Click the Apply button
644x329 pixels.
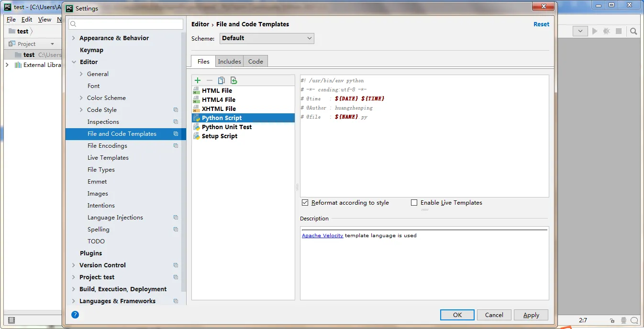click(x=531, y=315)
